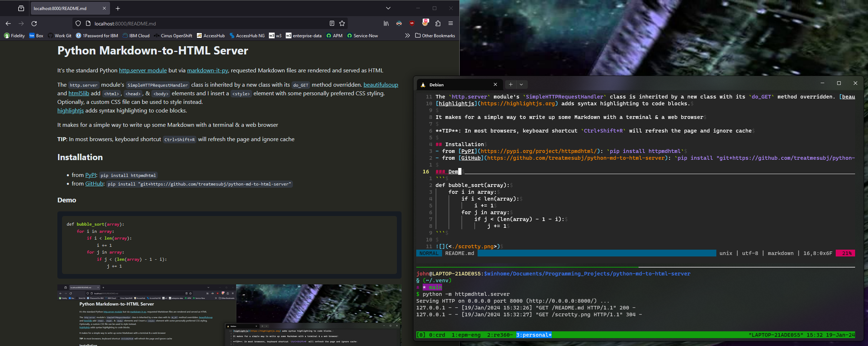Reload the README.md page
This screenshot has height=346, width=868.
tap(34, 24)
